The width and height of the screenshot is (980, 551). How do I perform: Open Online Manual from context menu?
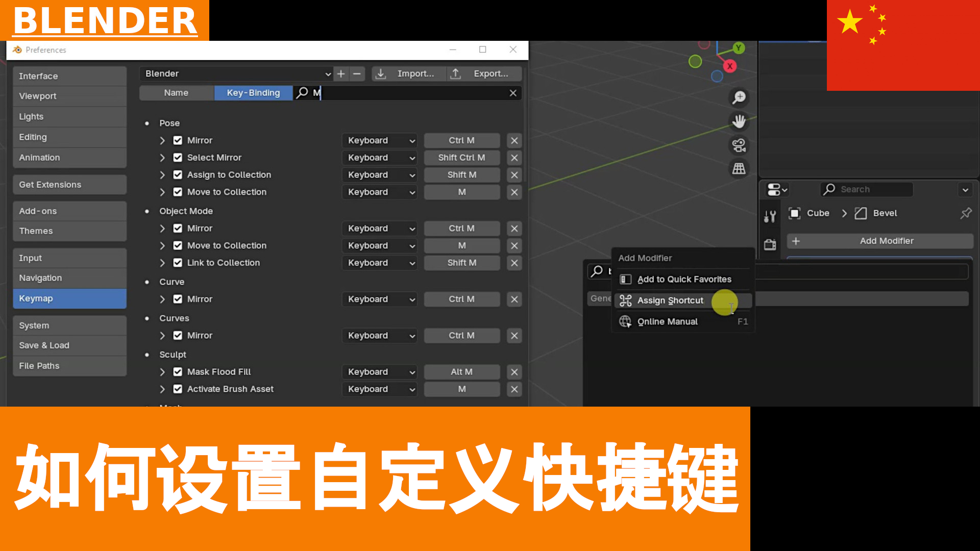683,322
